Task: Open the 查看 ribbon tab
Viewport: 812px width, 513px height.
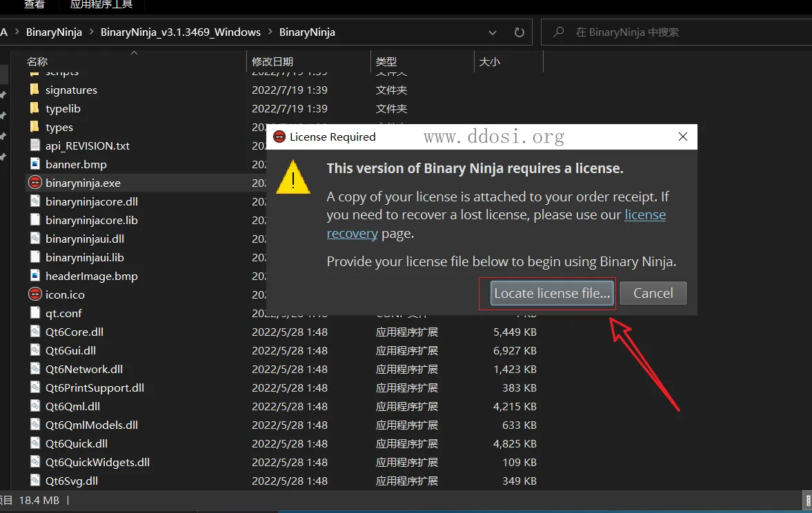Action: click(34, 5)
